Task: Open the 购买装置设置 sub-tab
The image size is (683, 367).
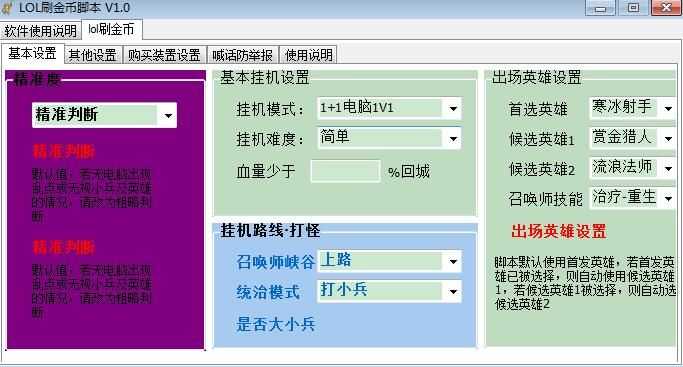Action: tap(164, 55)
